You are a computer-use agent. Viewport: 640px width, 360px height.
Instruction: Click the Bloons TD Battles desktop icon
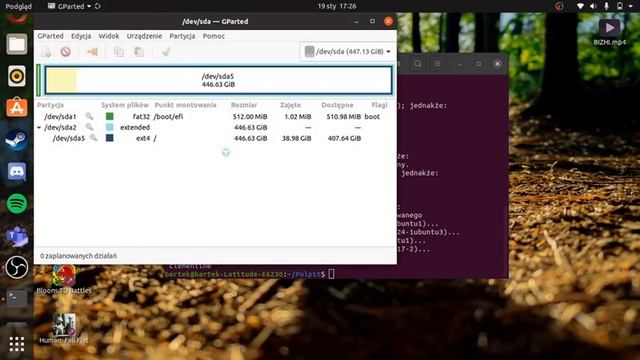tap(64, 280)
